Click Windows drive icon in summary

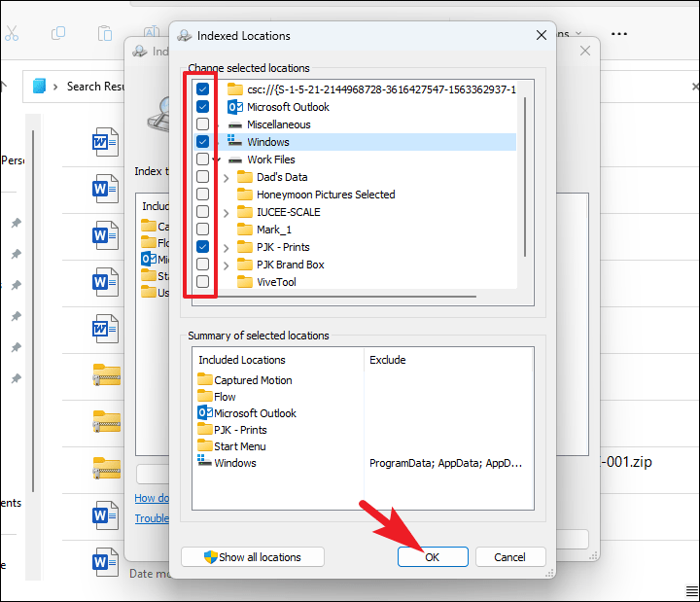pos(204,460)
